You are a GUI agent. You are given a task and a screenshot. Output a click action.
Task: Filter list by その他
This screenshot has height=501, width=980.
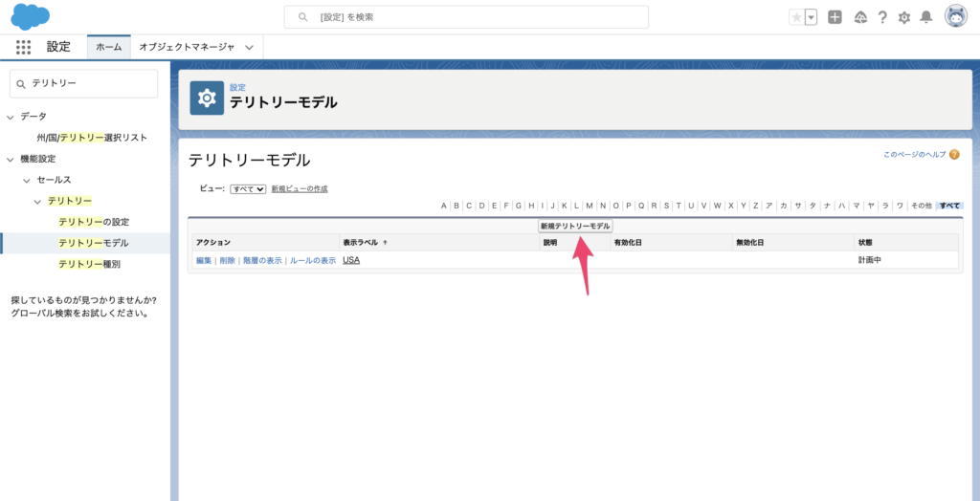(x=921, y=206)
